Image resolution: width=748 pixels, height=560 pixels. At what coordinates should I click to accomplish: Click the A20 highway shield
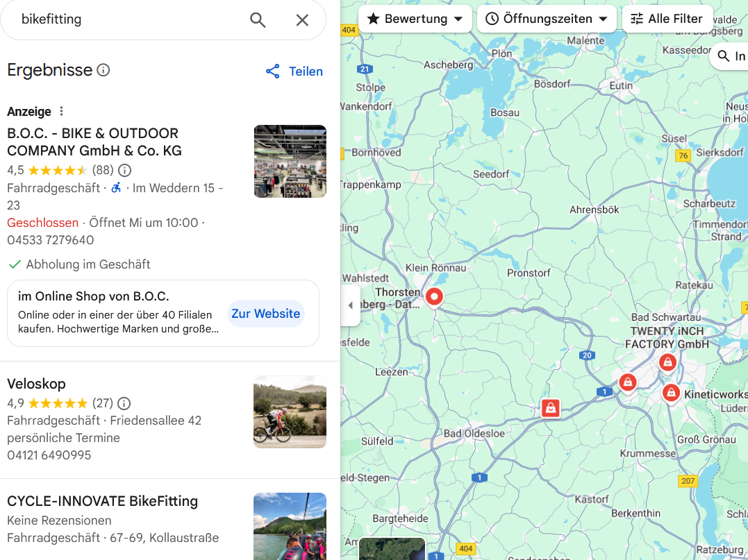(587, 355)
